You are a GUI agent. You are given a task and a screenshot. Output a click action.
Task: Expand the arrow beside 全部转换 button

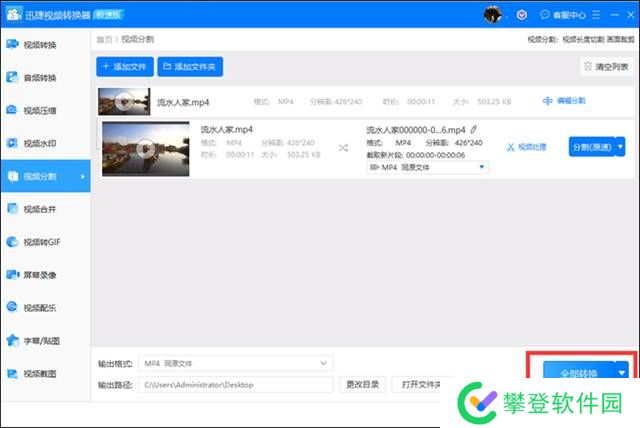621,373
